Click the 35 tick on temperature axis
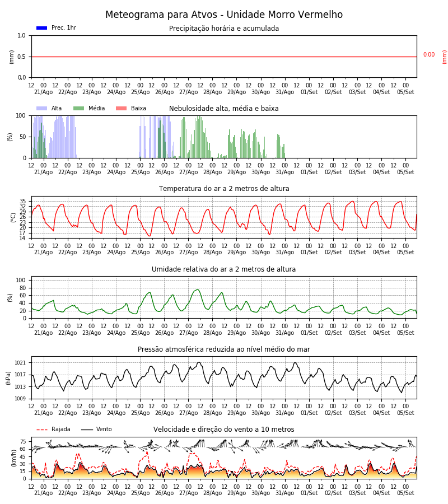 [x=23, y=201]
